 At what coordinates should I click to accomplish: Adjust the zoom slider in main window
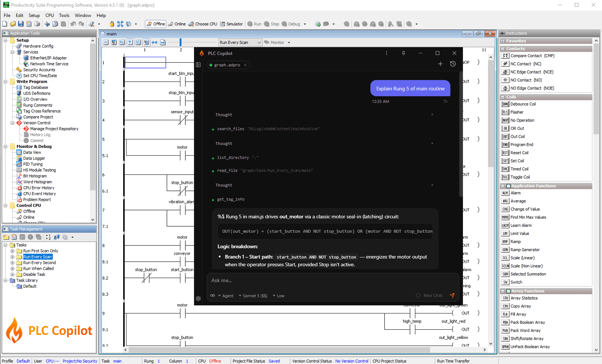(180, 42)
